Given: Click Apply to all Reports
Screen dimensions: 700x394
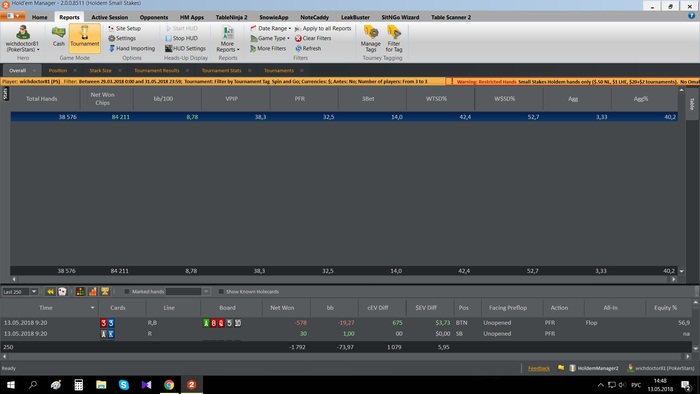Looking at the screenshot, I should [x=323, y=28].
